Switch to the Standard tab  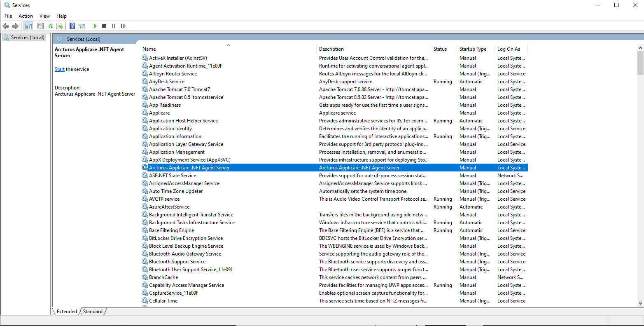click(93, 312)
